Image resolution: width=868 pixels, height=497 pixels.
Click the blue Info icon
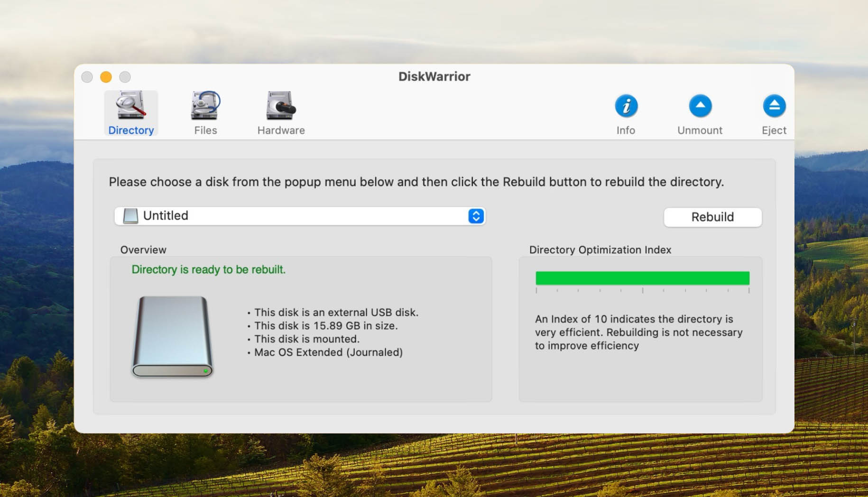tap(626, 106)
